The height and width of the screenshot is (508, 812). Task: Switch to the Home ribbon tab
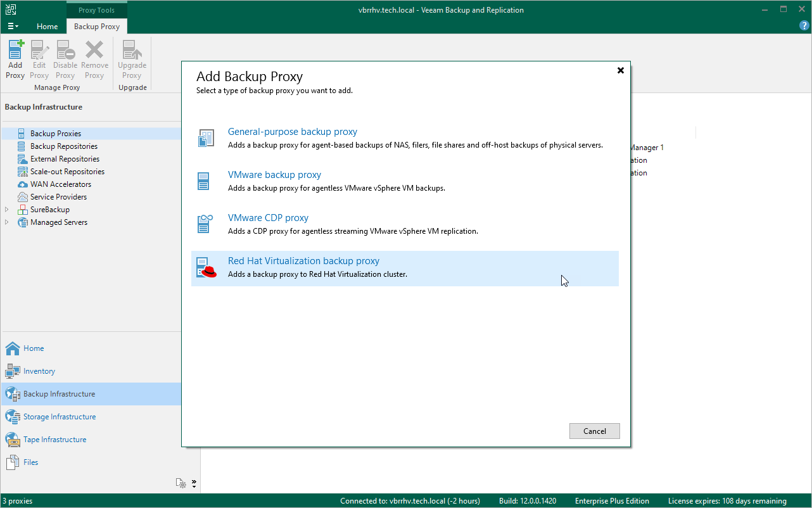(x=48, y=27)
